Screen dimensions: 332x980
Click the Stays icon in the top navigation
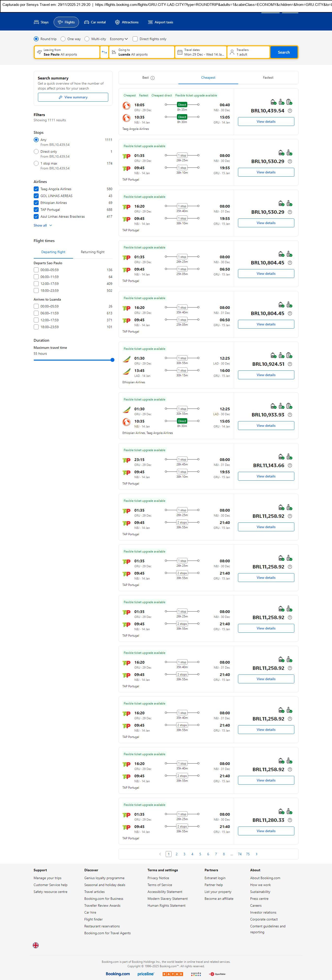coord(37,22)
